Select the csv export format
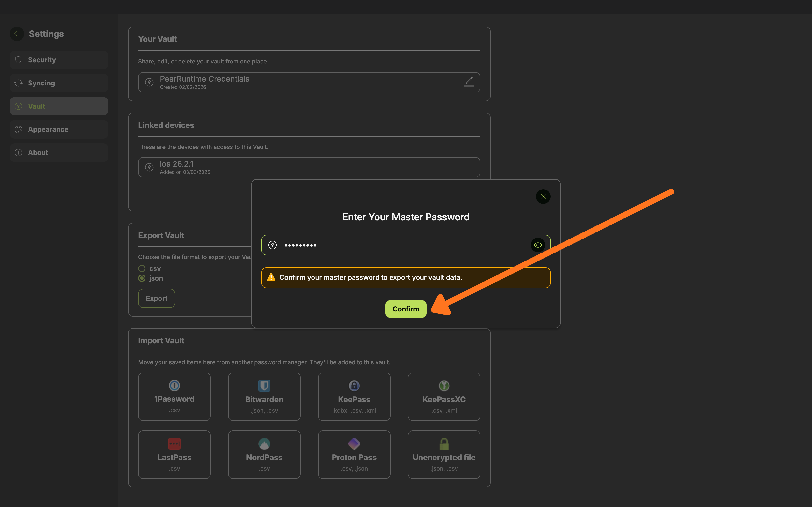812x507 pixels. point(141,268)
